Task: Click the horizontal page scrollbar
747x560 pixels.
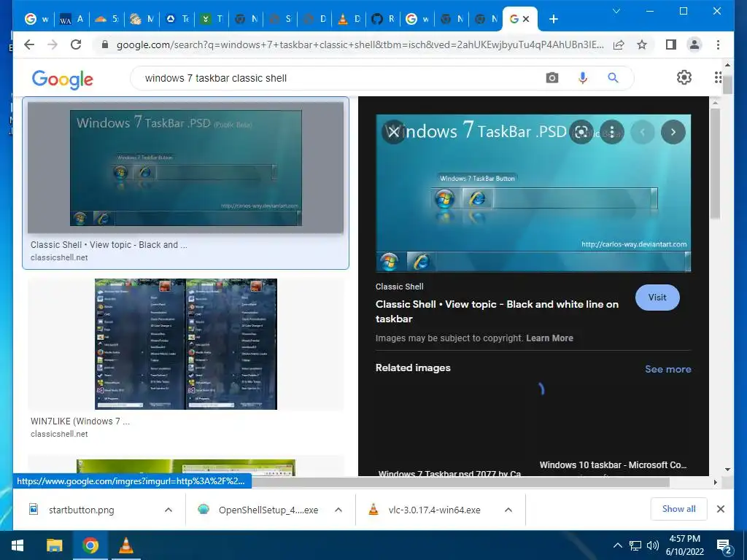Action: coord(461,483)
